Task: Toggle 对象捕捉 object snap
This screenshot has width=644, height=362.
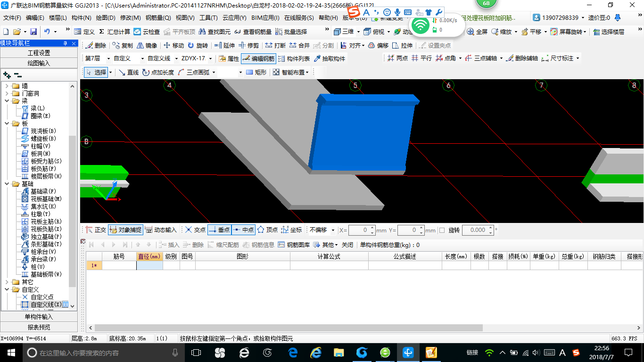Action: (x=125, y=230)
